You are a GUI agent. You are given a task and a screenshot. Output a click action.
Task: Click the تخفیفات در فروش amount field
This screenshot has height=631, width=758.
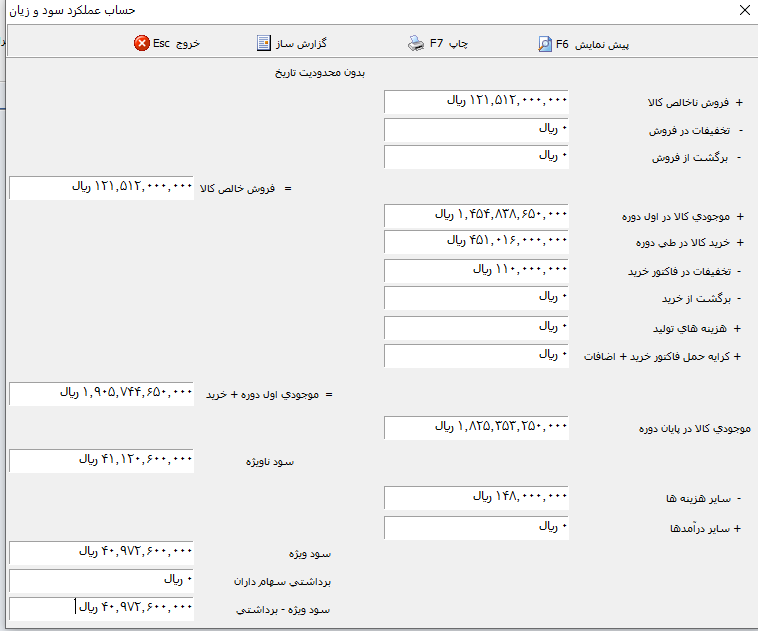tap(476, 130)
